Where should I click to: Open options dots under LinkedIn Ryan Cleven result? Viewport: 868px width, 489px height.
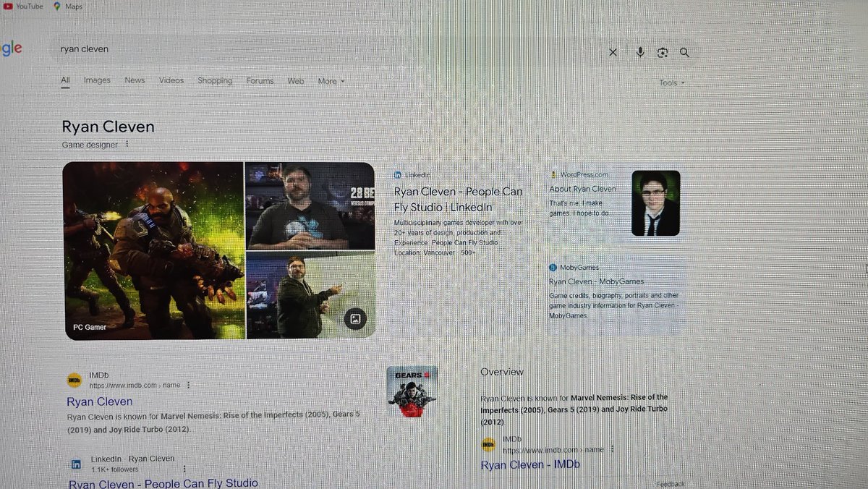[x=184, y=469]
